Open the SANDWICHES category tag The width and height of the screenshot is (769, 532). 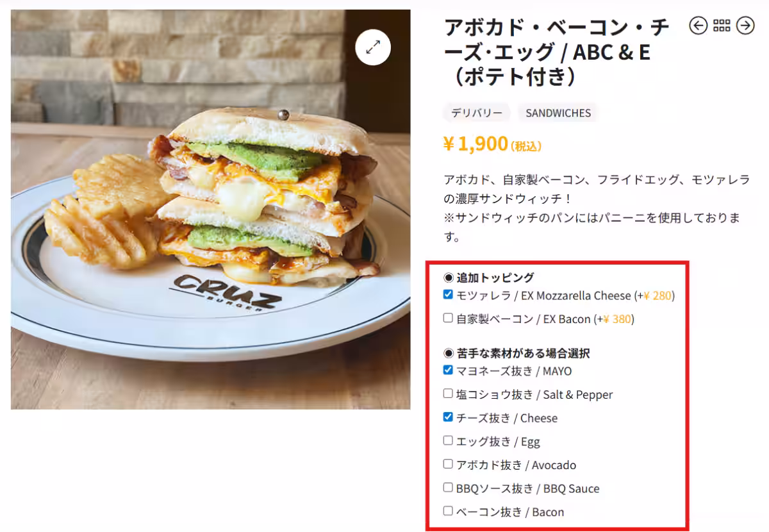(x=558, y=113)
